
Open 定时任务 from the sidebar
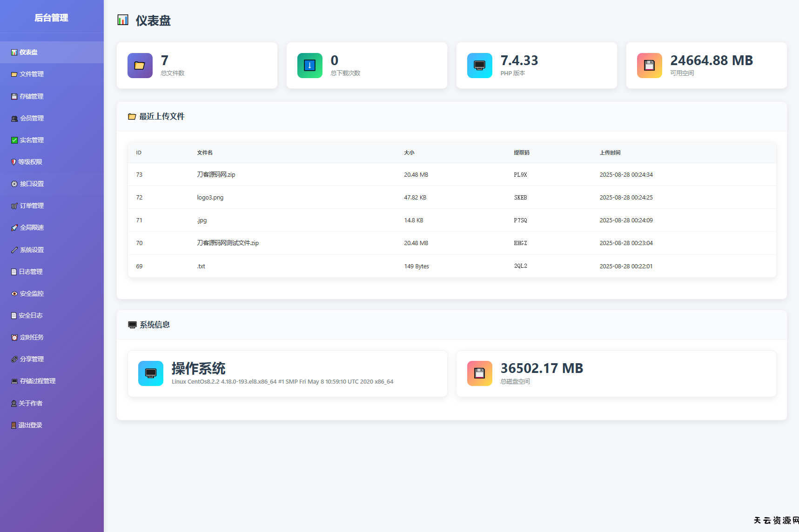coord(32,337)
